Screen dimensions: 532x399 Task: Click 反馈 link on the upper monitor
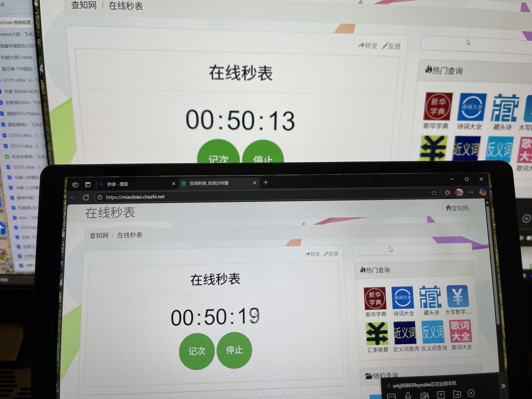coord(391,46)
